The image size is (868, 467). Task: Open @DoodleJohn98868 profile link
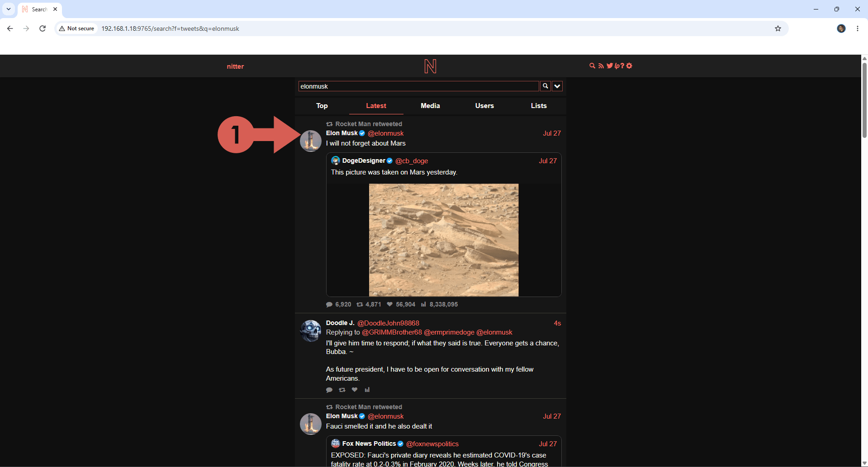point(389,323)
